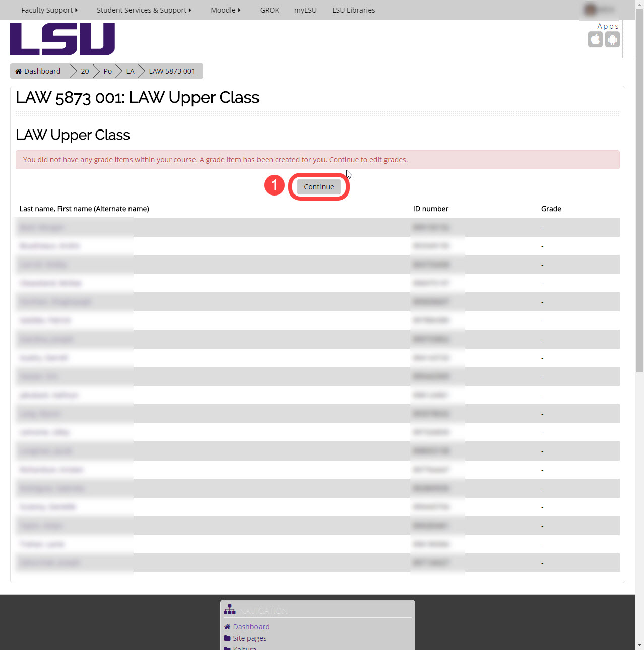Open the LAW 5873 001 breadcrumb

(x=171, y=71)
